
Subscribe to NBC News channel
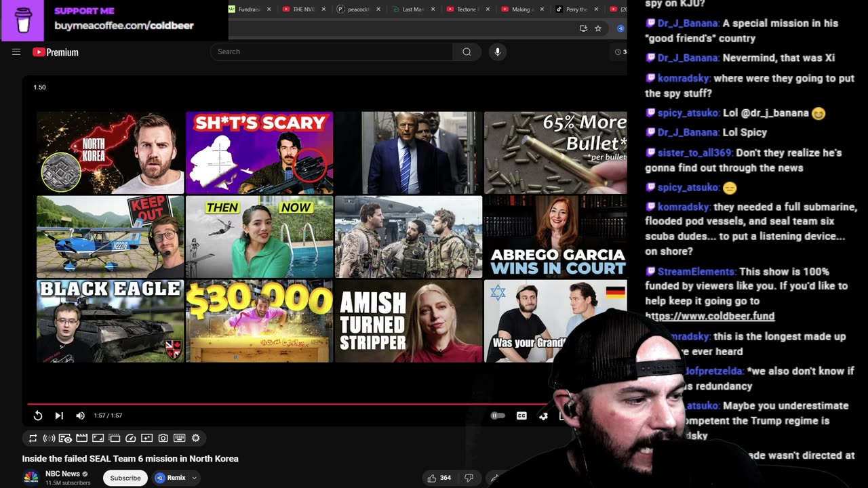click(125, 478)
